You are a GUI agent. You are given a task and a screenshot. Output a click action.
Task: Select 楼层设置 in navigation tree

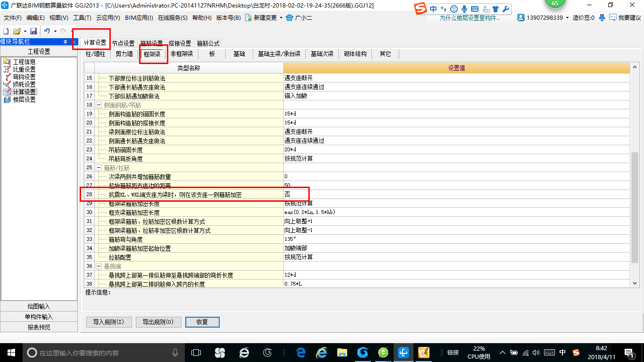pyautogui.click(x=24, y=99)
